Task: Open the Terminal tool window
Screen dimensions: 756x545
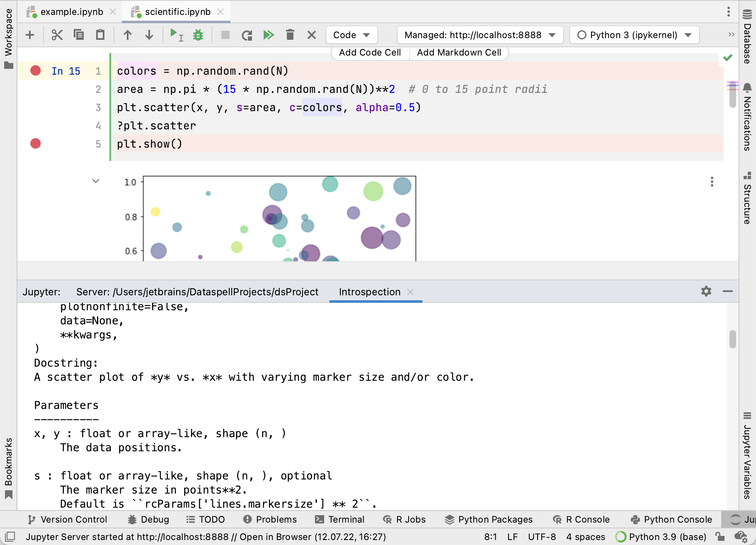Action: click(340, 519)
